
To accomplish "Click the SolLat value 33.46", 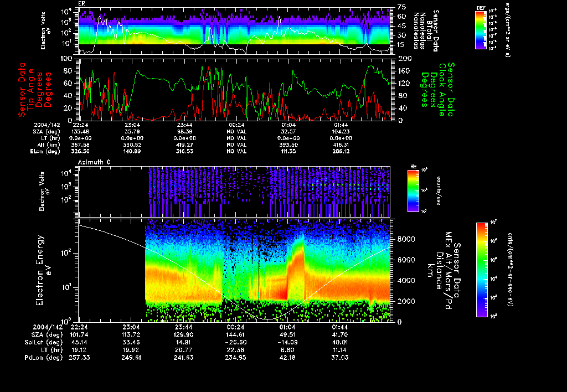I will (x=131, y=343).
